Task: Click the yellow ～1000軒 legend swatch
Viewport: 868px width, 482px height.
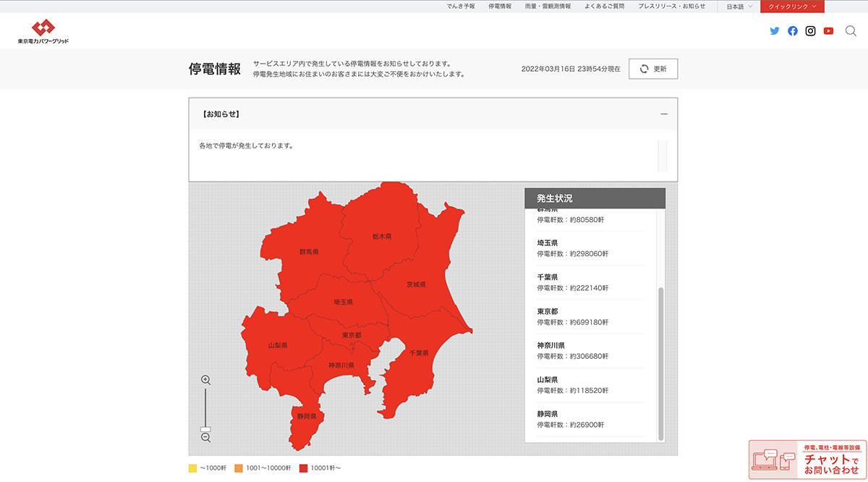Action: click(193, 468)
